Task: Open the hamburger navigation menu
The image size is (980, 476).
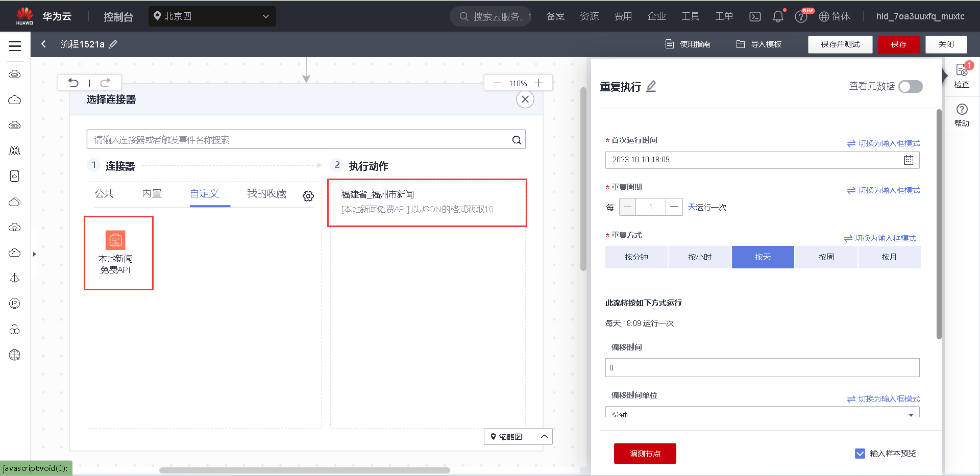Action: tap(15, 45)
